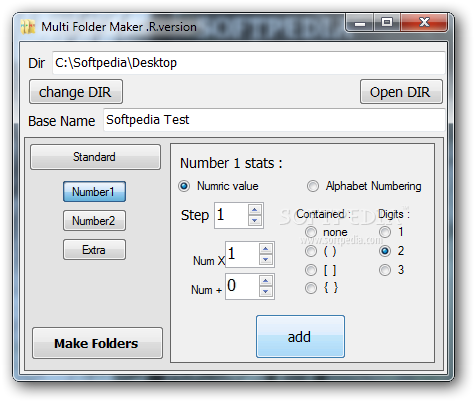Click into the Num + value field
The width and height of the screenshot is (475, 402).
tap(242, 286)
